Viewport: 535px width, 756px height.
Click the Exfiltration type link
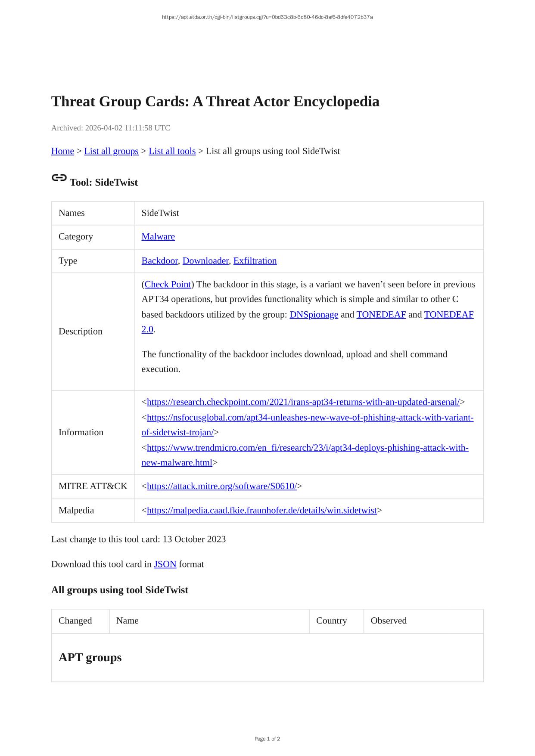255,261
